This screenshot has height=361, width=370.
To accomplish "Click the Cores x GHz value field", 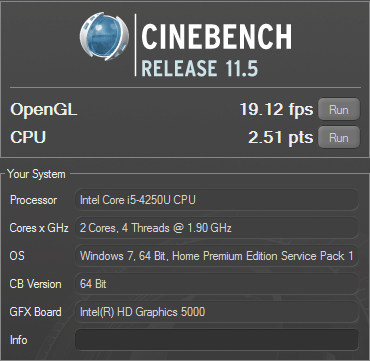I will (x=217, y=228).
